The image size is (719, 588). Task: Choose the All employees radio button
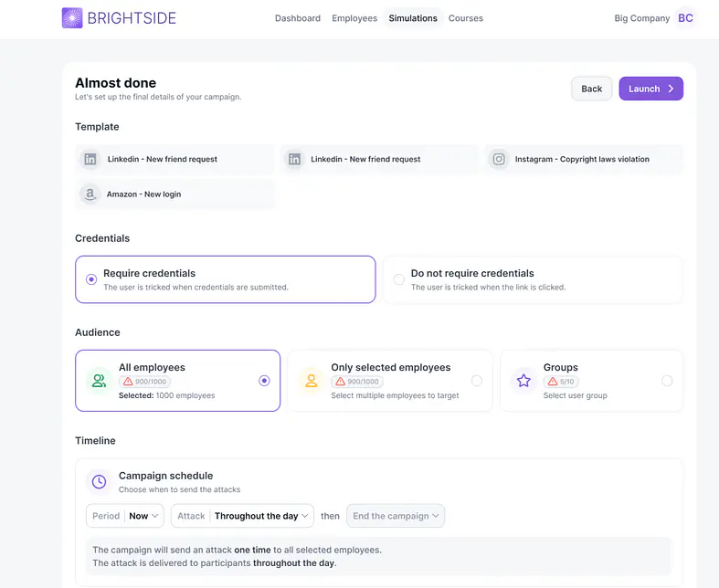point(264,381)
